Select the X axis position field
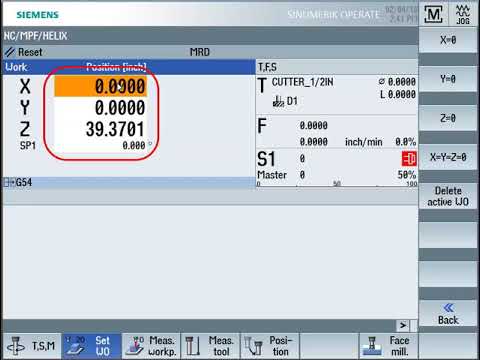The image size is (480, 360). coord(100,86)
